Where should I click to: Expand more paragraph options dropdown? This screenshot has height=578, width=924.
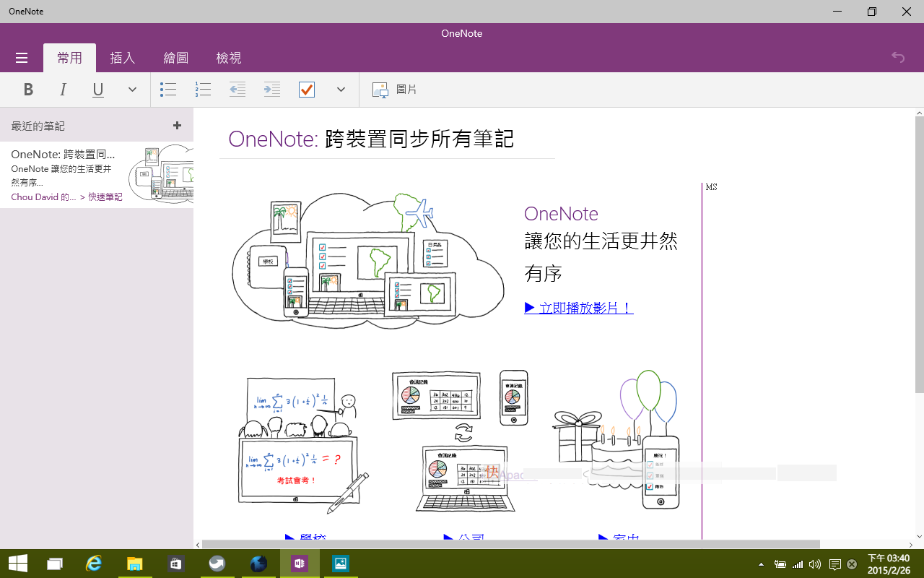(x=341, y=90)
